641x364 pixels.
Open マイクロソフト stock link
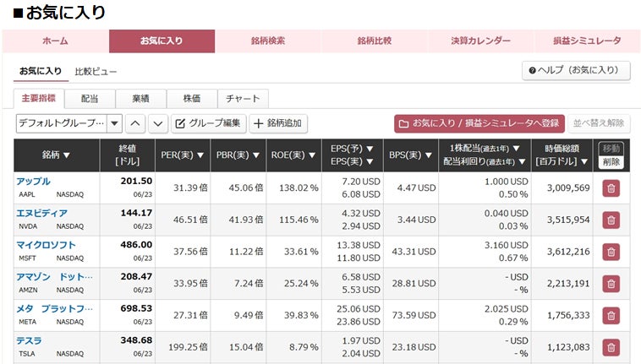click(47, 245)
